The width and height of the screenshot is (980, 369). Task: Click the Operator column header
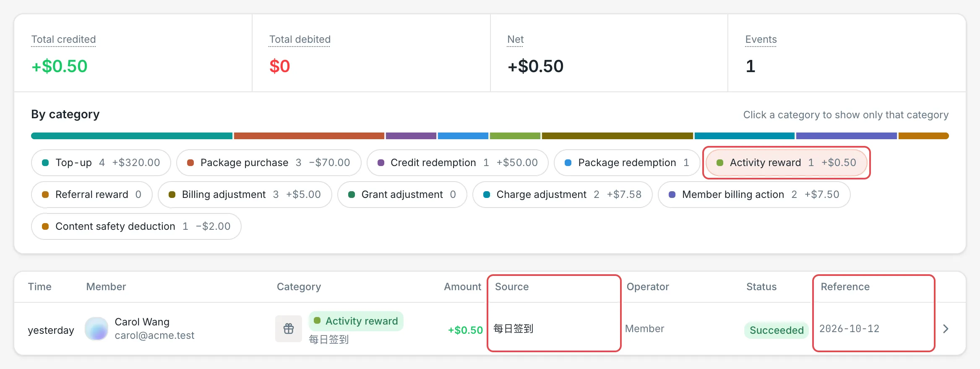tap(648, 287)
